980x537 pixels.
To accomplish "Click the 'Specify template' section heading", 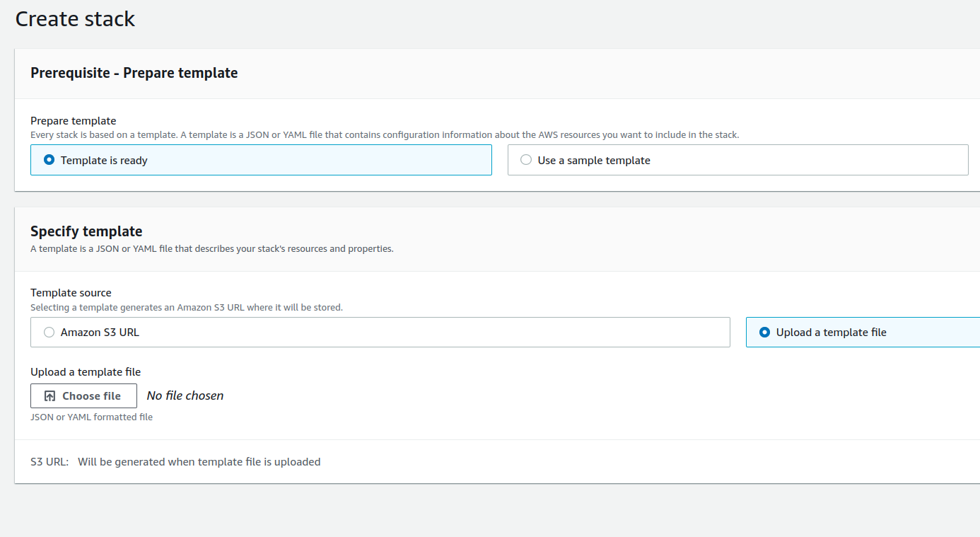I will (x=86, y=231).
